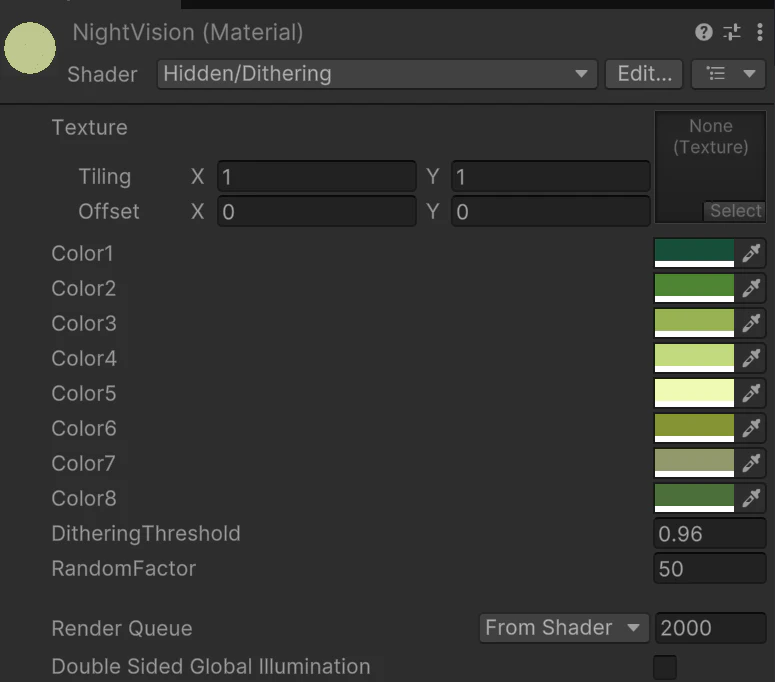Toggle Double Sided Global Illumination checkbox
775x682 pixels.
[x=665, y=667]
